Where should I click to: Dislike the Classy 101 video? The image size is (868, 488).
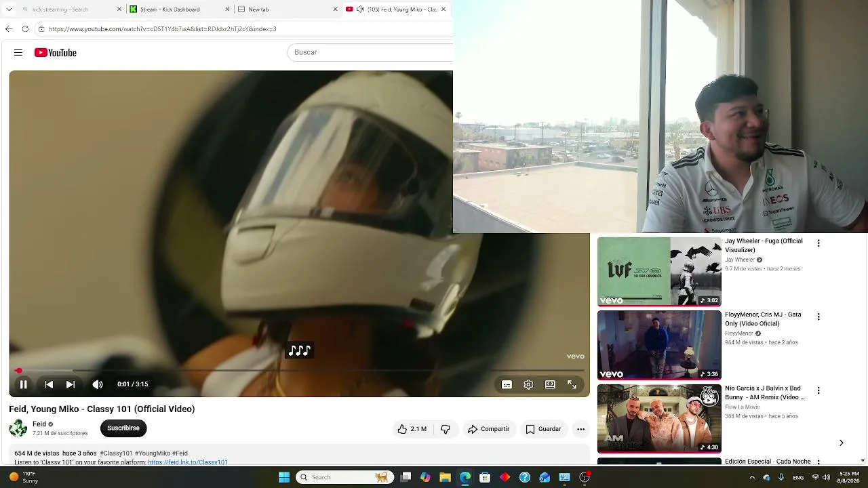tap(446, 429)
